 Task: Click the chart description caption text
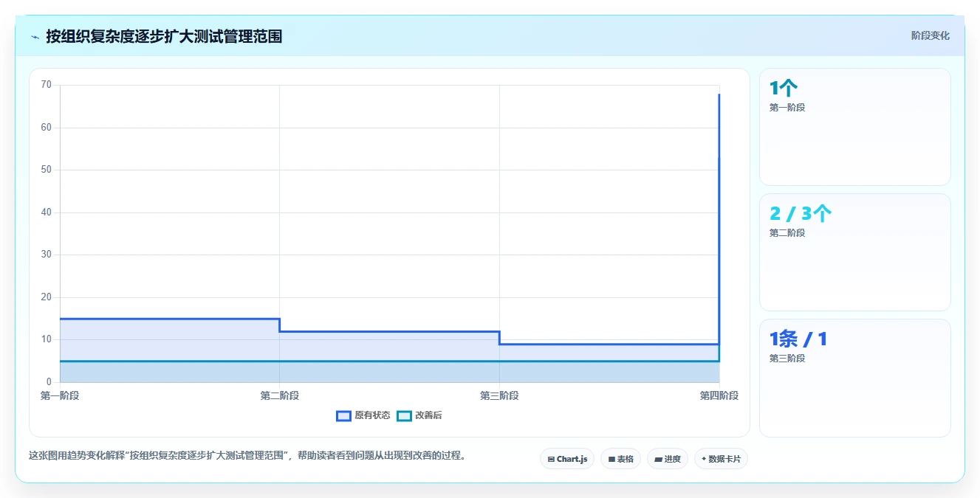(x=247, y=455)
